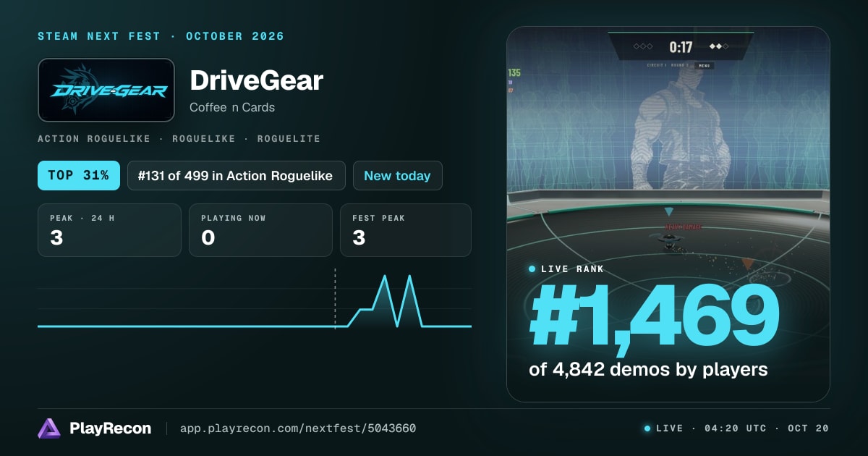Click the 0:17 timer in game screenshot
The image size is (868, 456).
pos(681,48)
